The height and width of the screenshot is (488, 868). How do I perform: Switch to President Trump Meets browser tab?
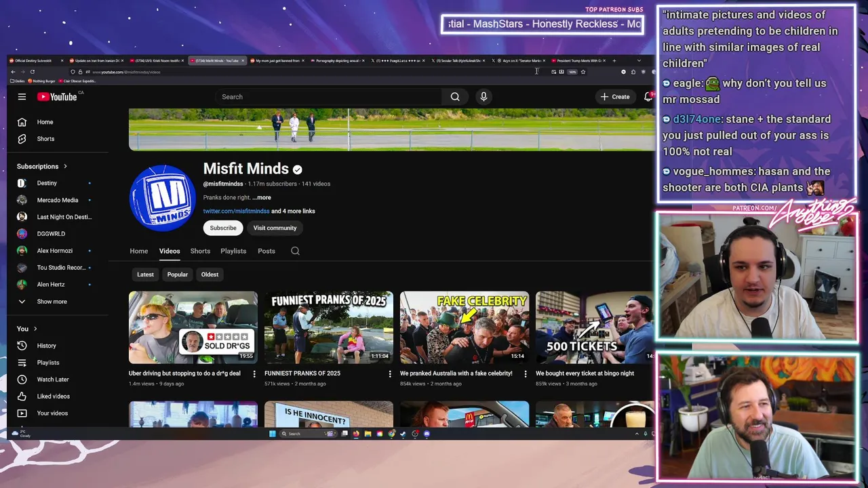(580, 60)
